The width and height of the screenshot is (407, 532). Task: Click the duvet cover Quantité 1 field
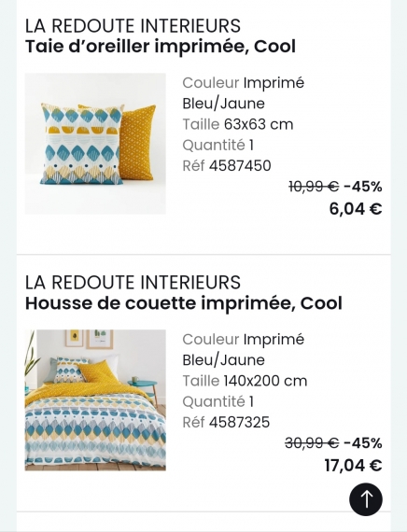pos(218,401)
